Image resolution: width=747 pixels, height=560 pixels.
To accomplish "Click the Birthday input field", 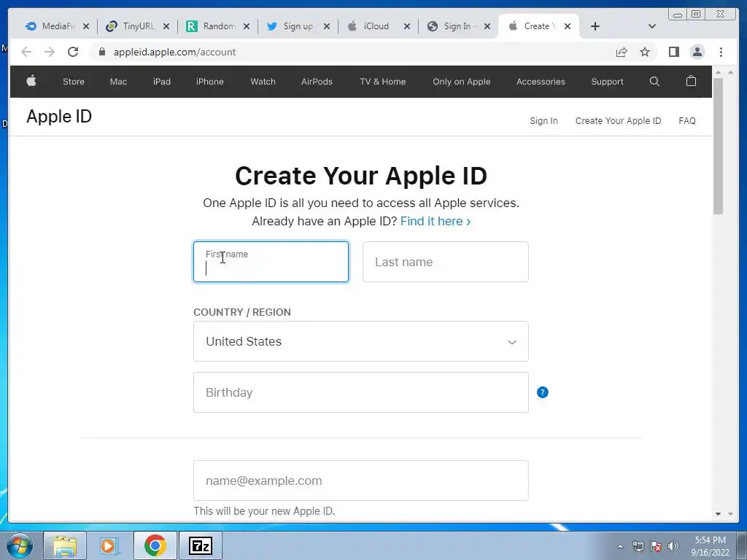I will click(x=360, y=392).
